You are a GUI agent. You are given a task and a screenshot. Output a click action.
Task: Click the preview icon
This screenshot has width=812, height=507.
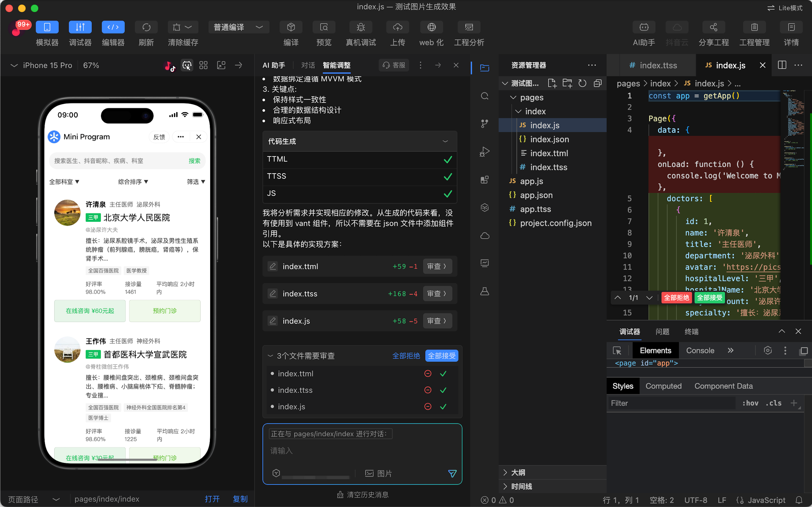click(324, 27)
